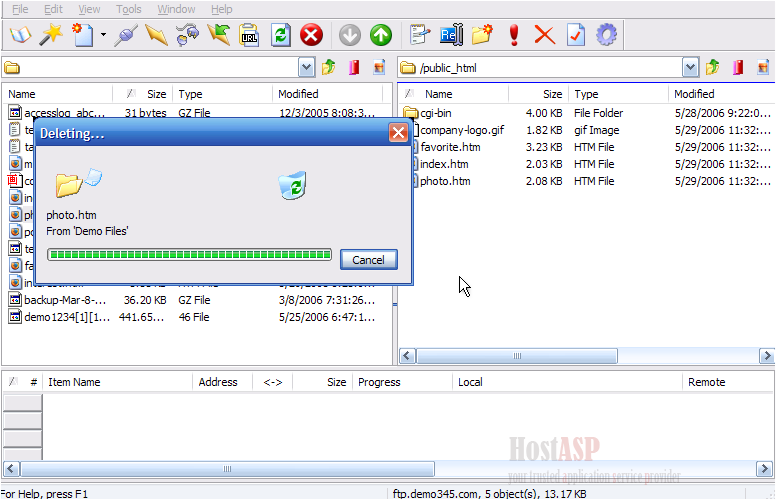Click the queue Item Name column header

click(x=118, y=382)
